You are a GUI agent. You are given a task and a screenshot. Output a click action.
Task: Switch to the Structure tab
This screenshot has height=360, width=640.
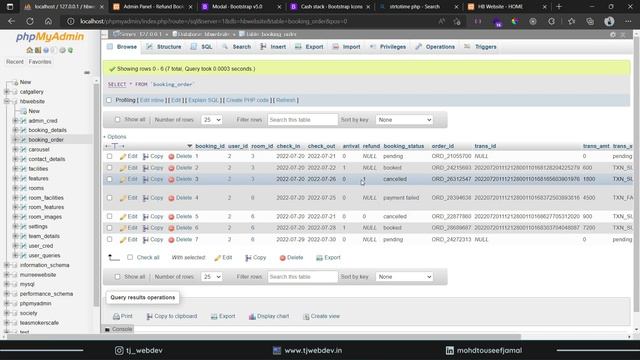(x=164, y=47)
